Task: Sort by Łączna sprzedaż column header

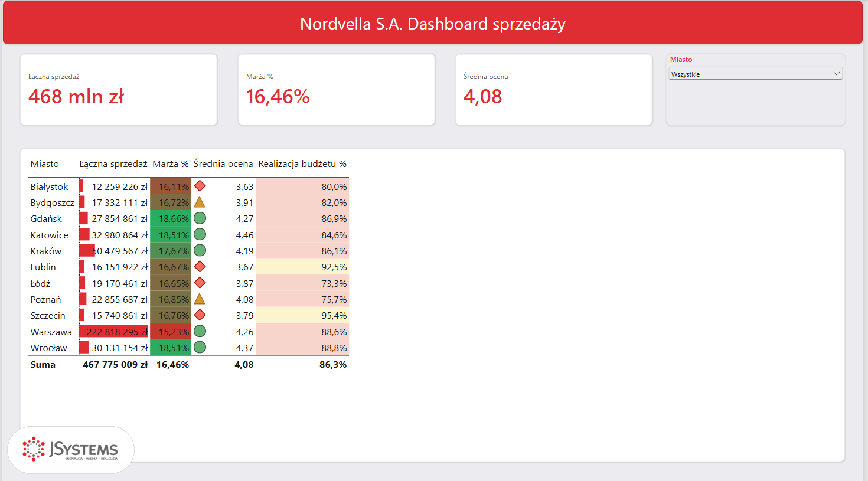Action: tap(113, 164)
